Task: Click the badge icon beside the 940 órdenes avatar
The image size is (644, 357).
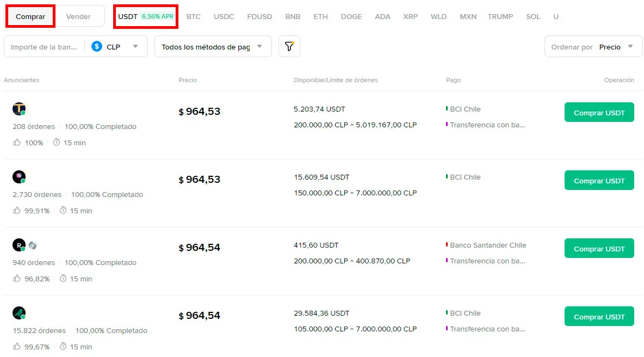Action: pos(33,245)
